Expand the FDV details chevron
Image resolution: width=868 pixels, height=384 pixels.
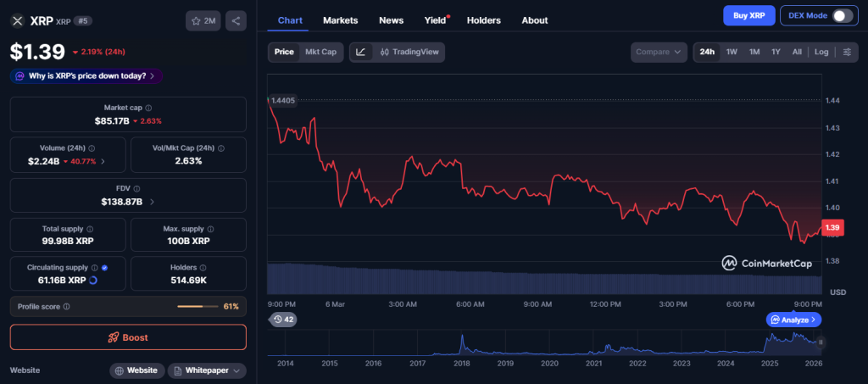click(152, 203)
